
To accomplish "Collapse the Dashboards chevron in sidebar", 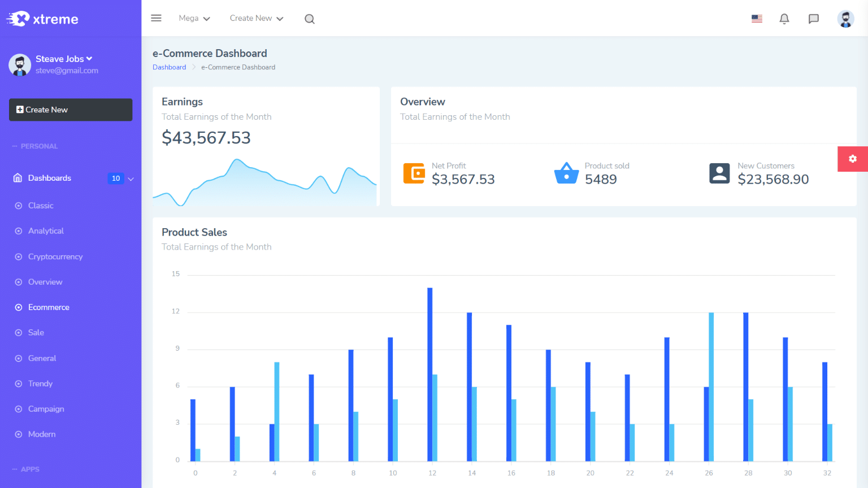I will tap(131, 179).
